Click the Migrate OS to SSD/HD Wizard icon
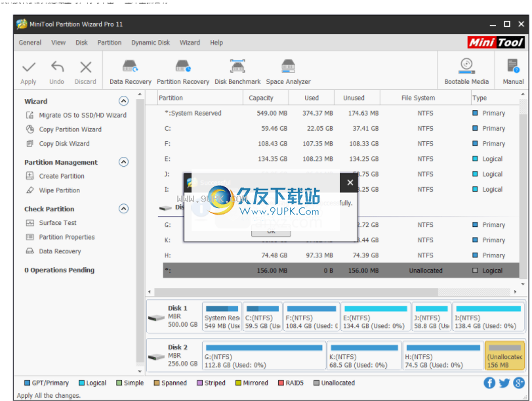This screenshot has height=401, width=532. (x=30, y=115)
